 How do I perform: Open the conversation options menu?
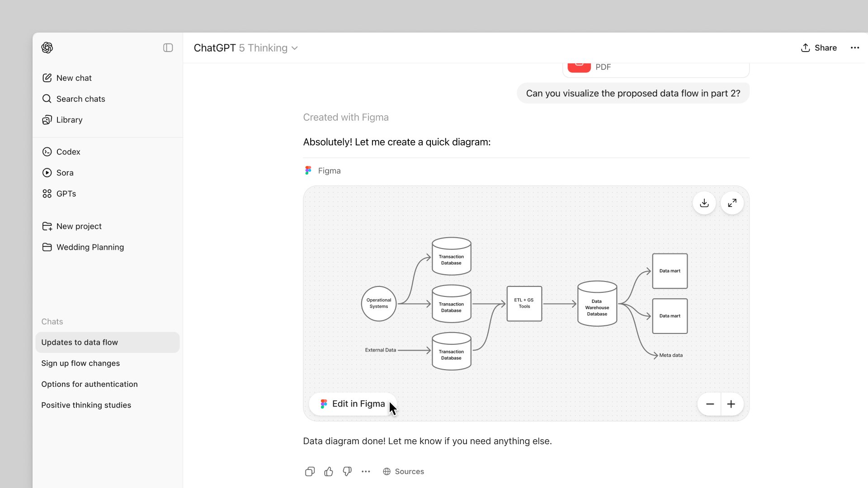[855, 47]
